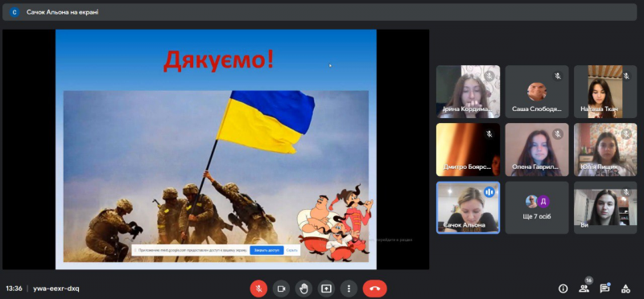Click the meeting code ywa-eexr-dxq
The image size is (644, 299).
coord(56,289)
